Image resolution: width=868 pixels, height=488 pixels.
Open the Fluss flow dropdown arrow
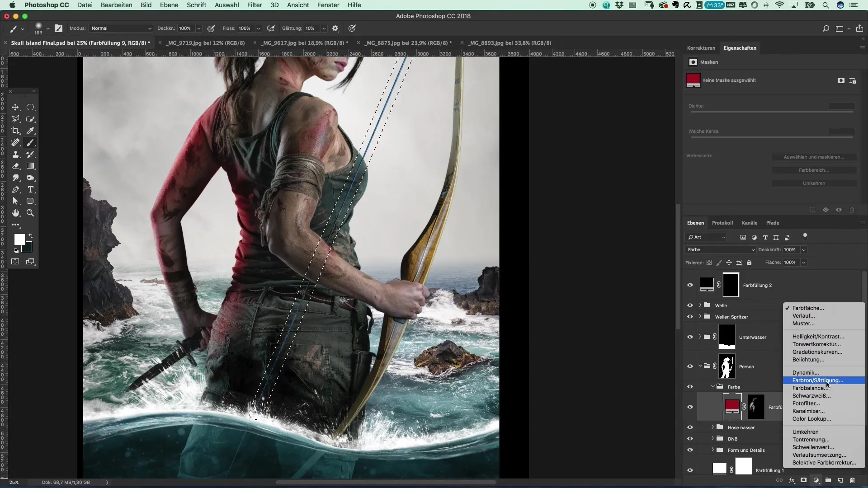point(259,28)
